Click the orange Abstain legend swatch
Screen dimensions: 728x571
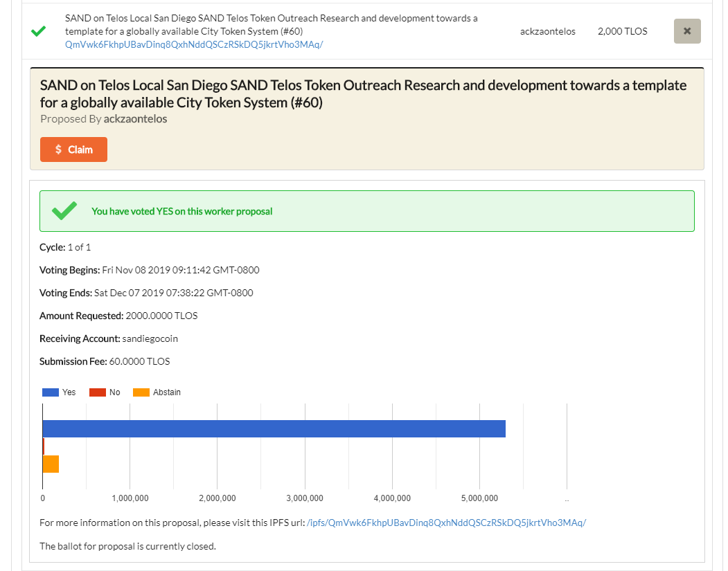141,392
